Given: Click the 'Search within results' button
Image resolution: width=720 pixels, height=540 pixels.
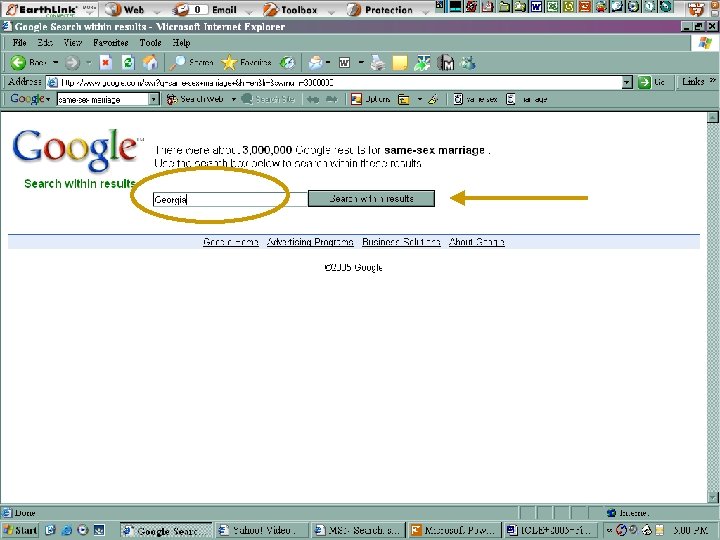Looking at the screenshot, I should click(371, 199).
